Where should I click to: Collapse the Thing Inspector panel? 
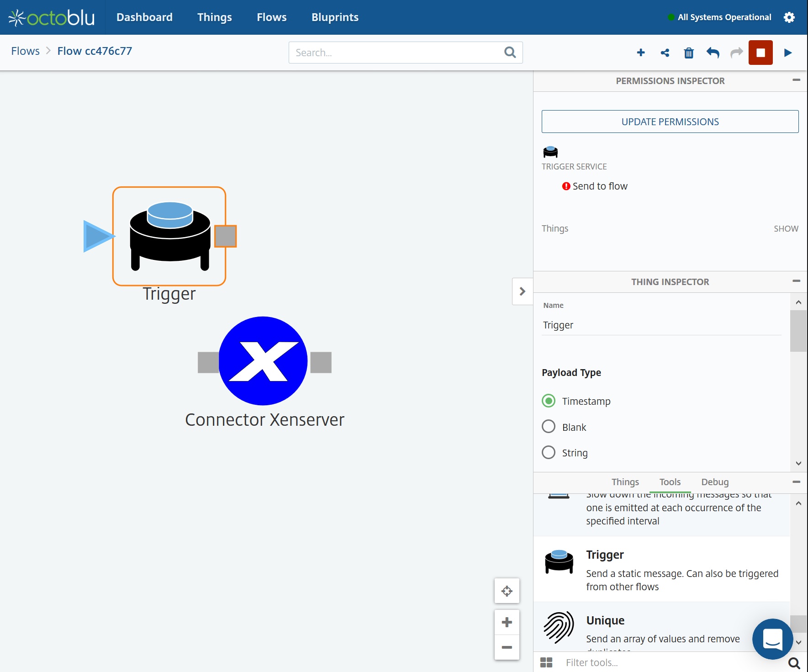pyautogui.click(x=796, y=281)
